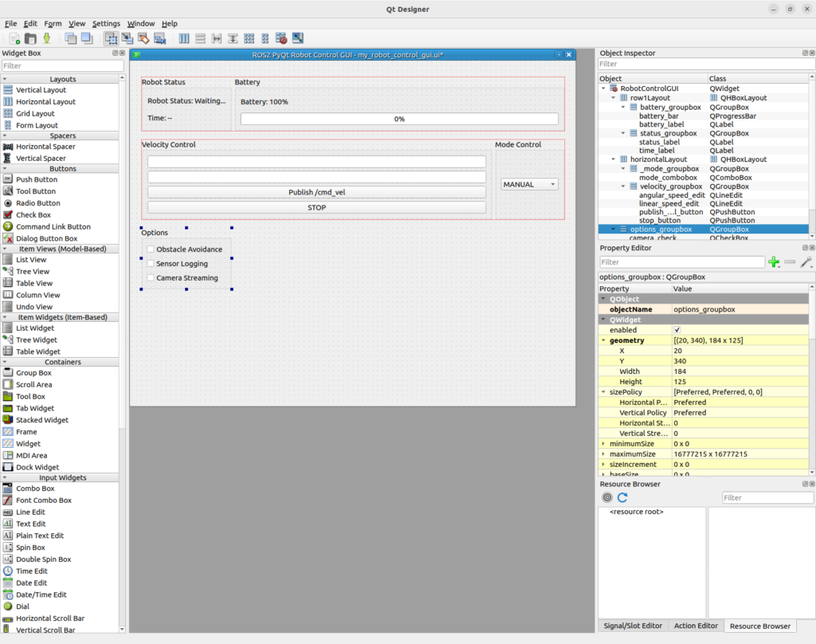Toggle the Obstacle Avoidance checkbox
The height and width of the screenshot is (644, 816).
(x=151, y=249)
